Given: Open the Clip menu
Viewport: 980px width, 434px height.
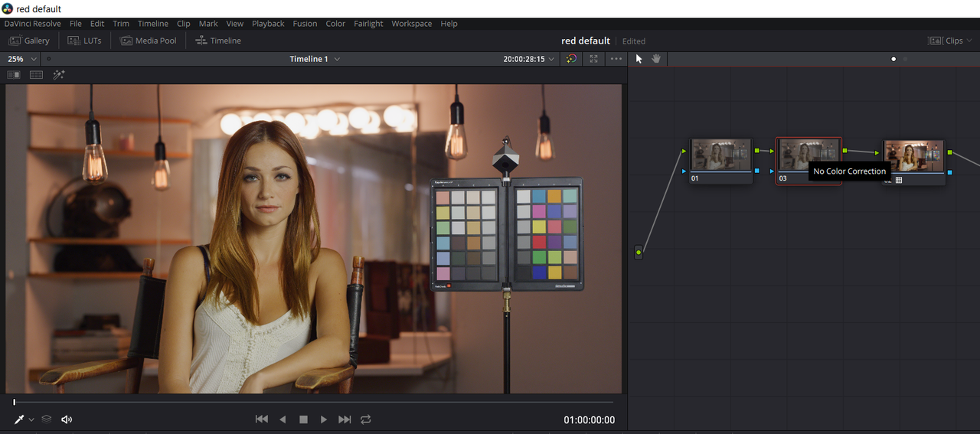Looking at the screenshot, I should pos(184,24).
